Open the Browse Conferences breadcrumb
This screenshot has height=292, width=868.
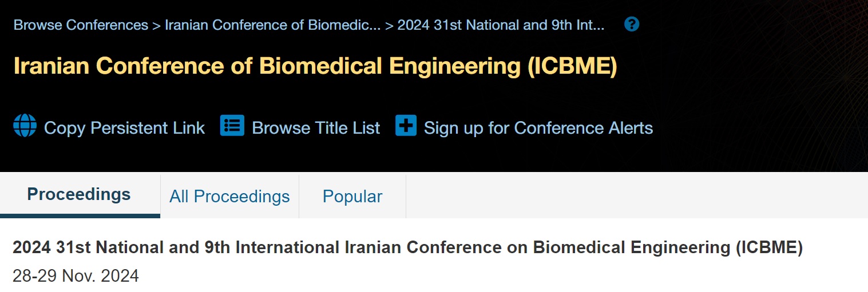(x=81, y=25)
